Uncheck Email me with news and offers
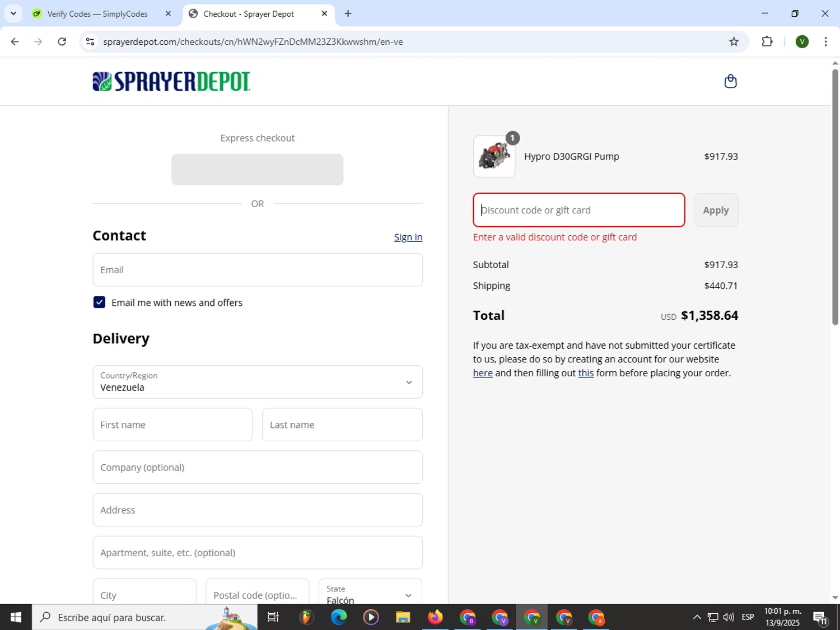The image size is (840, 630). 99,302
